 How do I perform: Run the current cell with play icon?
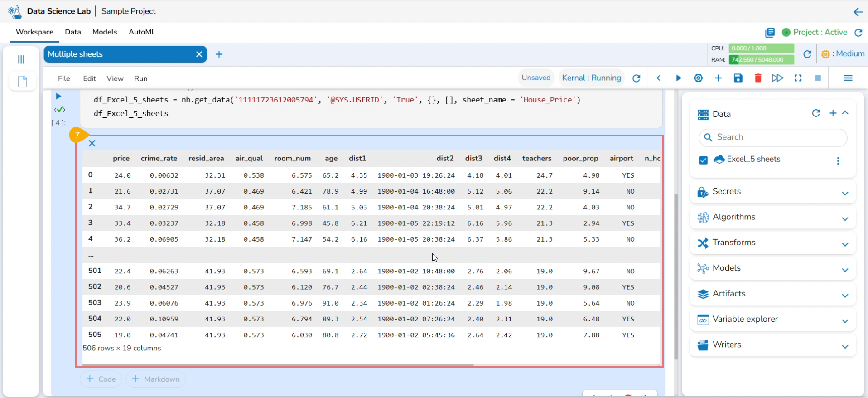point(678,78)
